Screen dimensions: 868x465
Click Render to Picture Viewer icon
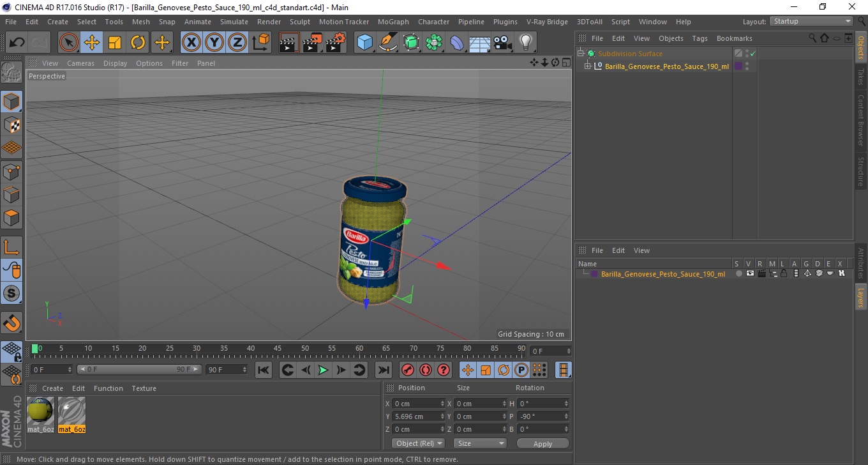pyautogui.click(x=312, y=43)
